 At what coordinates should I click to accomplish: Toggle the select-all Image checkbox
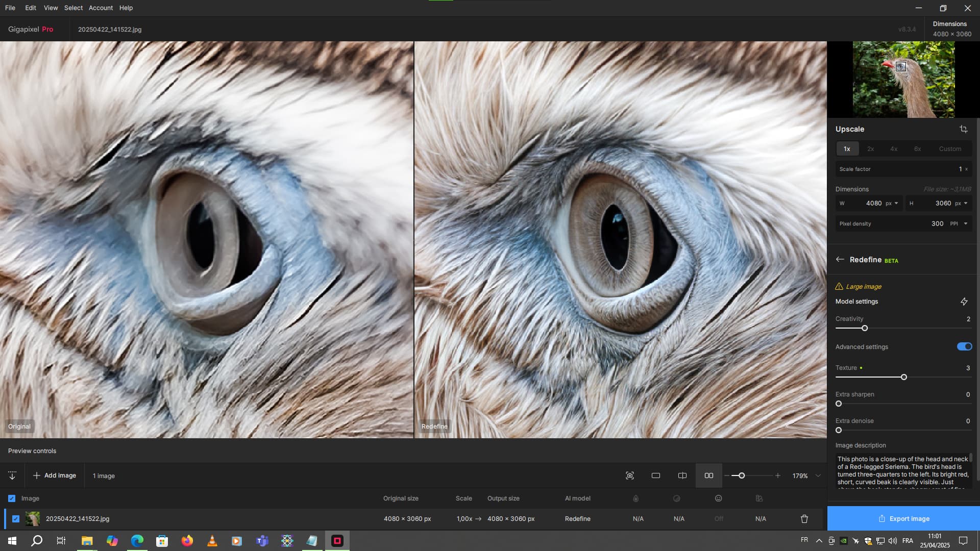[x=12, y=498]
